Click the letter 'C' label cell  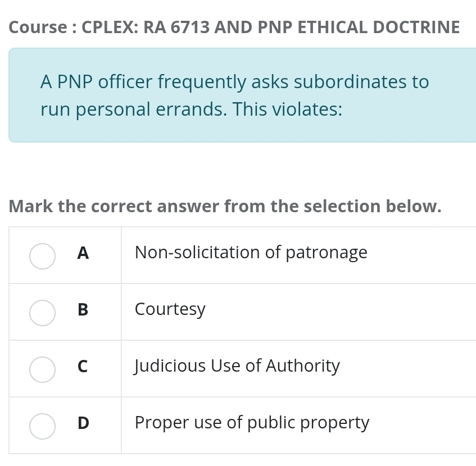(83, 367)
